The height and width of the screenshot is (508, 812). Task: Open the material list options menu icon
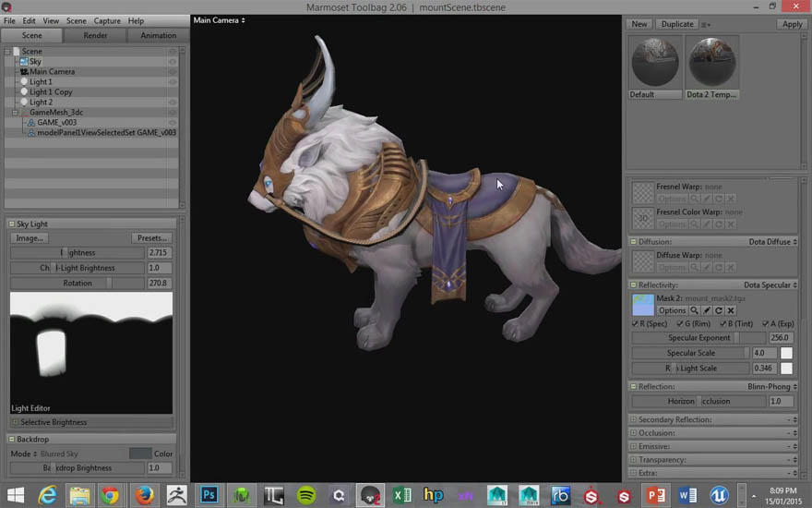705,24
